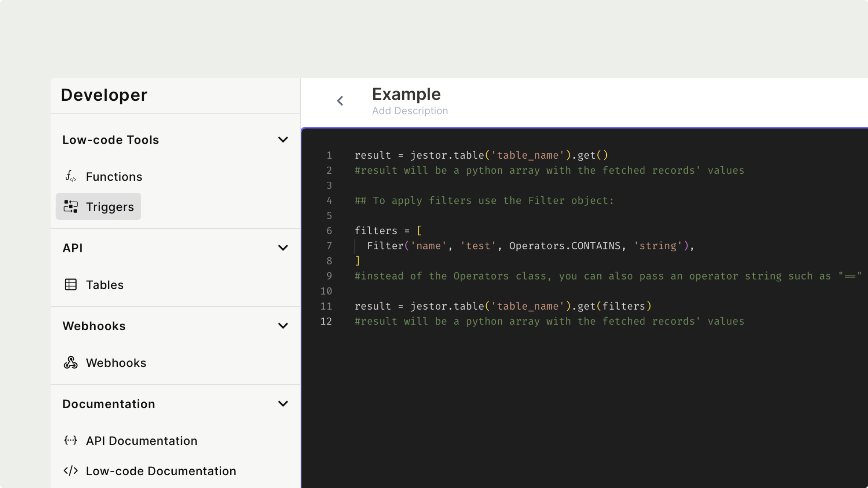Click the Example title
Viewport: 868px width, 488px height.
coord(406,94)
